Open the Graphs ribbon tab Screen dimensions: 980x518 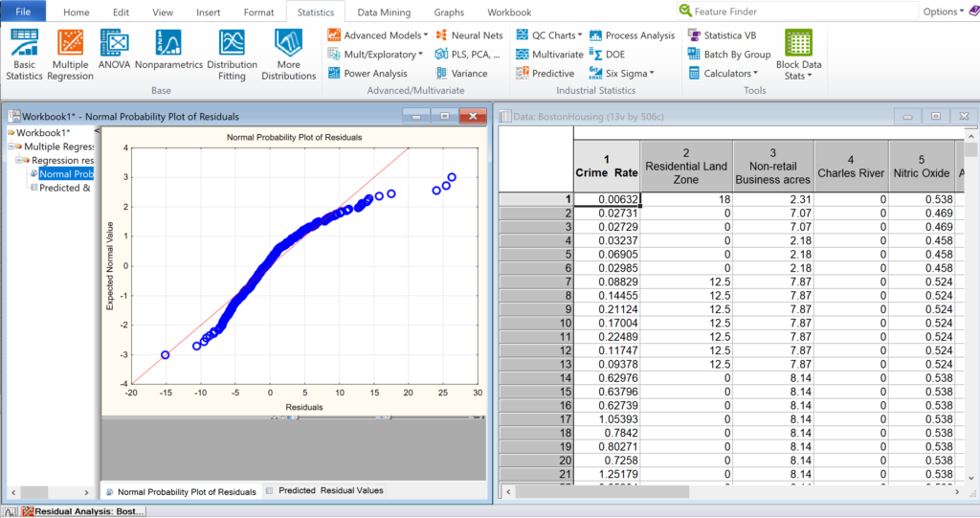[x=449, y=11]
